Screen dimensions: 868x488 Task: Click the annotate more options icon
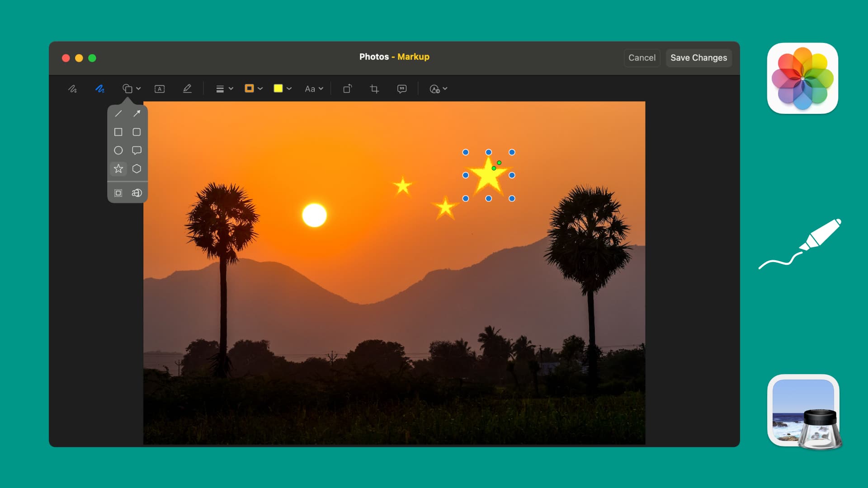click(434, 89)
